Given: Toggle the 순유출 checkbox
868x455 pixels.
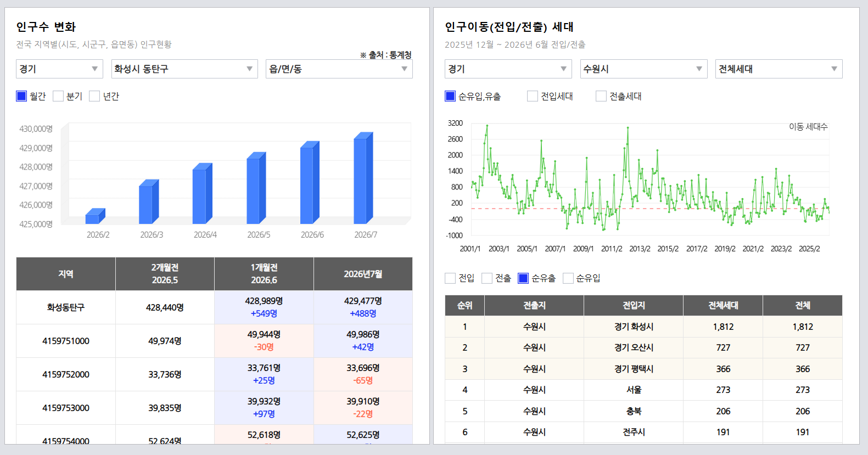Looking at the screenshot, I should point(523,278).
